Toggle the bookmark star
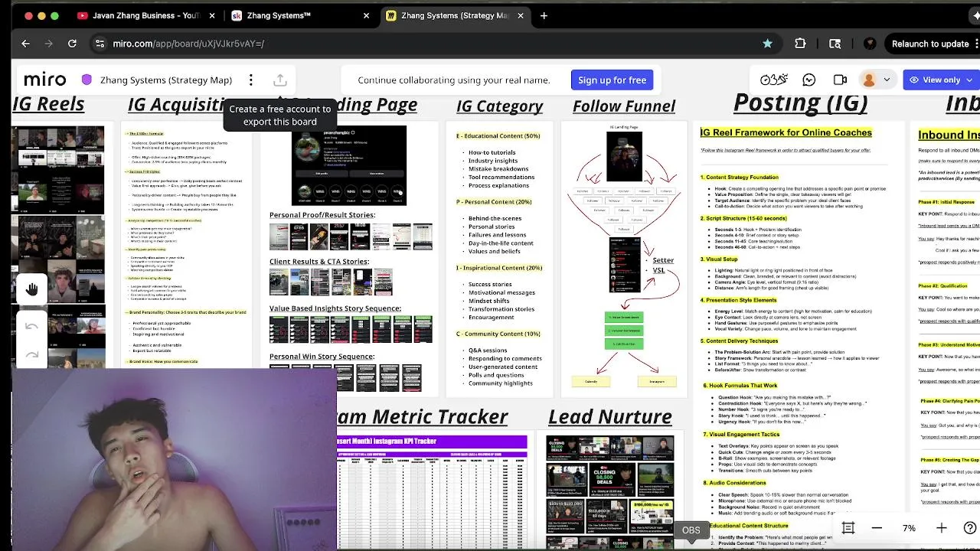The image size is (980, 551). pyautogui.click(x=767, y=44)
